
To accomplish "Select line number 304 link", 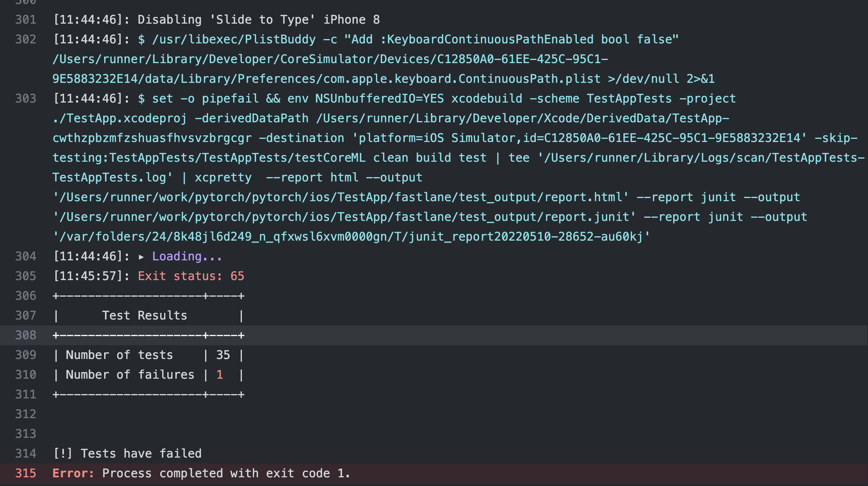I will [26, 256].
